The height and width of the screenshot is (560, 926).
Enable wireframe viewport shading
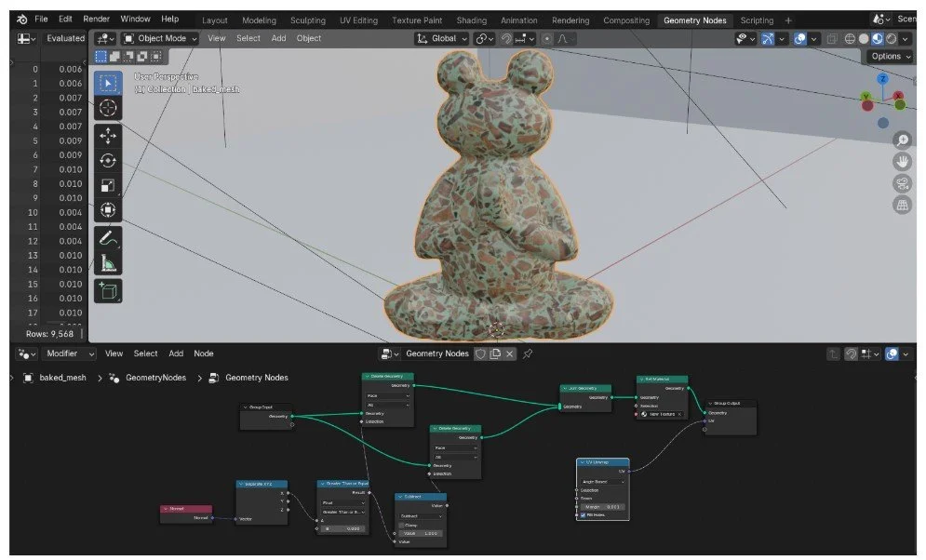pos(850,39)
